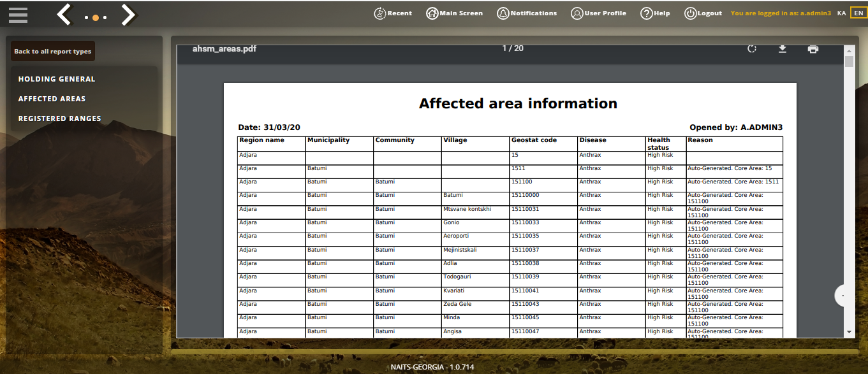Open Notifications bell
Screen dimensions: 868x374
(527, 13)
